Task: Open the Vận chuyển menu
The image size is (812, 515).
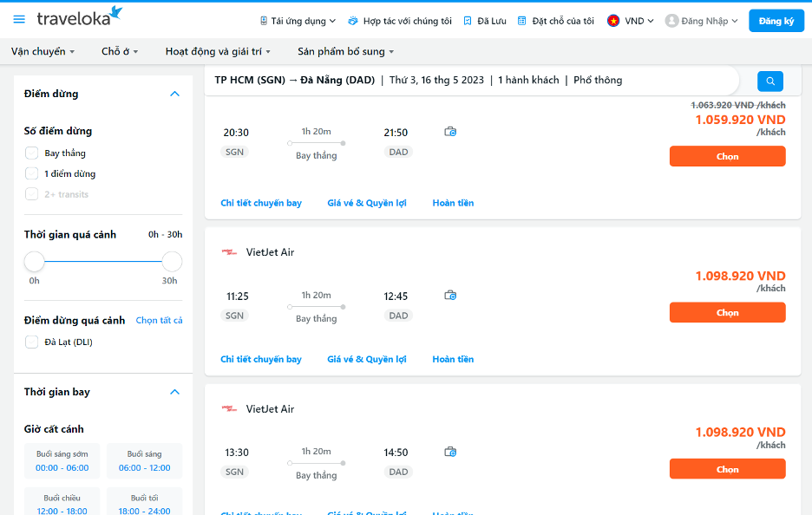Action: [43, 52]
